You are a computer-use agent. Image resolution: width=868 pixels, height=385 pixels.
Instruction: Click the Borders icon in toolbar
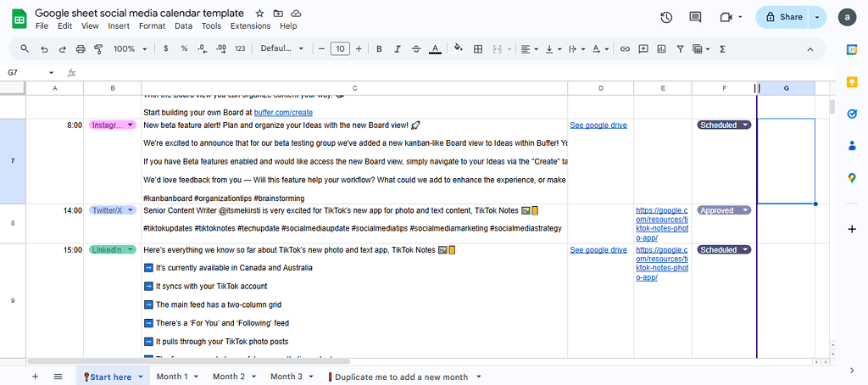478,49
